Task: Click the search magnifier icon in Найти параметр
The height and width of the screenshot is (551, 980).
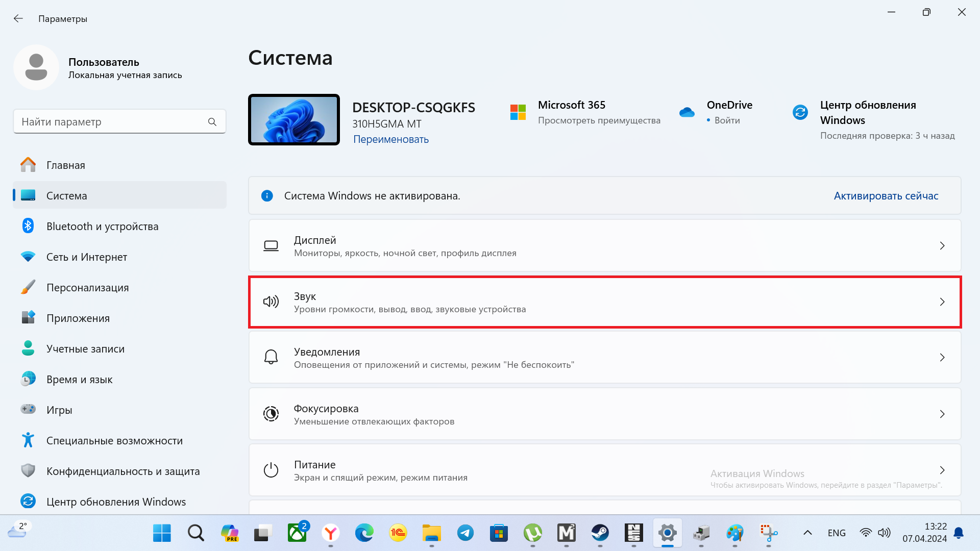Action: (212, 122)
